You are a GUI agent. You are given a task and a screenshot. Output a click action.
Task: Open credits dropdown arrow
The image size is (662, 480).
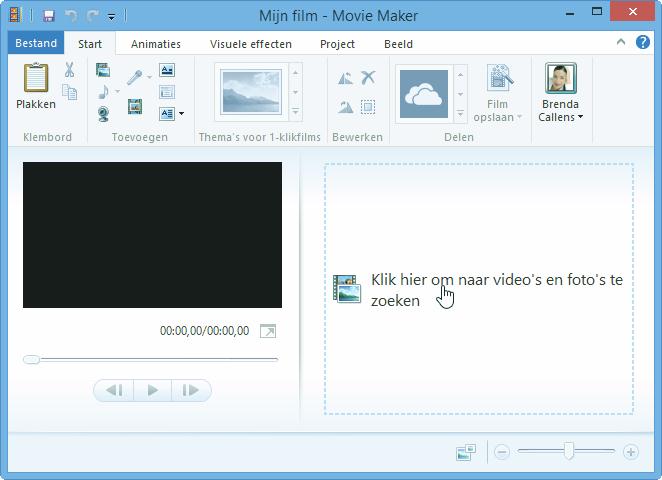point(182,114)
